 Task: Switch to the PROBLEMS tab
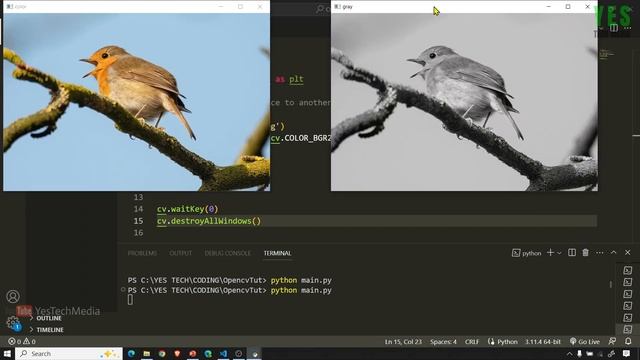(142, 253)
